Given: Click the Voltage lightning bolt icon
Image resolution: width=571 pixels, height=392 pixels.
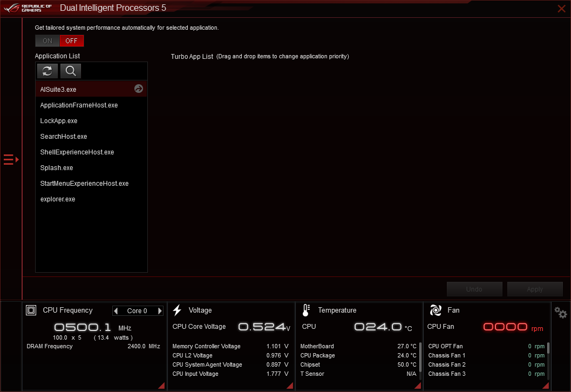Looking at the screenshot, I should (x=177, y=310).
